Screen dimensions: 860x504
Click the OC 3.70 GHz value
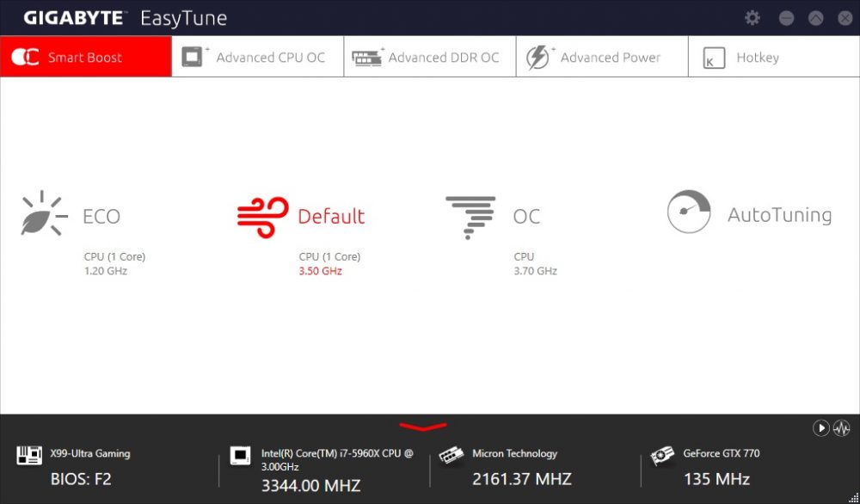point(535,271)
